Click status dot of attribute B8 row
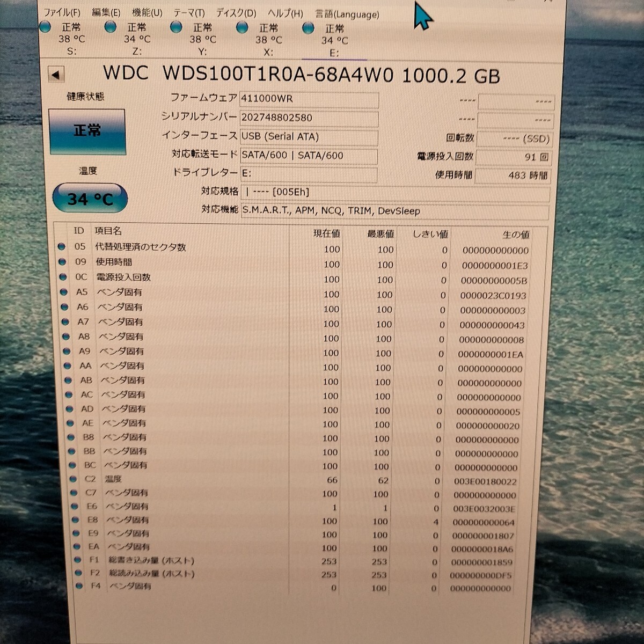 click(x=71, y=437)
